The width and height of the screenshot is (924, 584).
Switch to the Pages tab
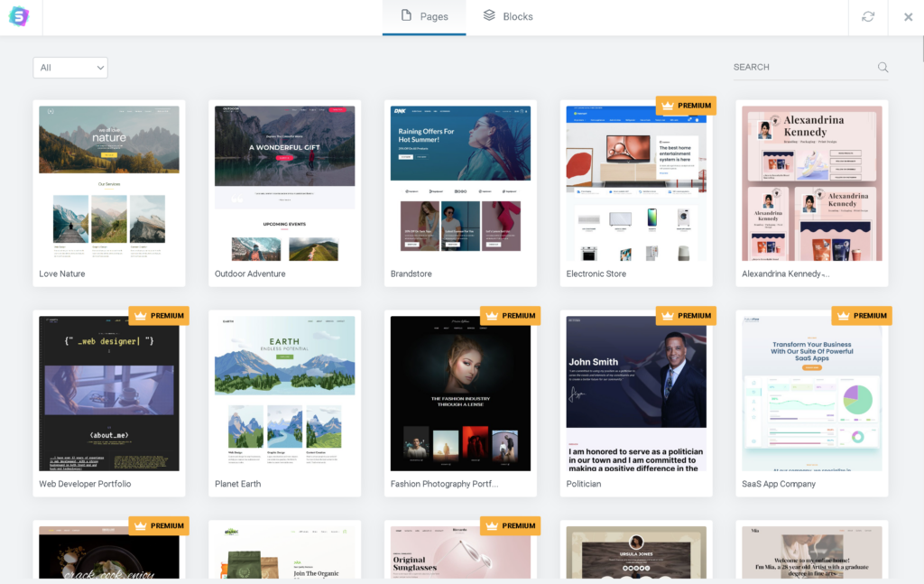[424, 17]
